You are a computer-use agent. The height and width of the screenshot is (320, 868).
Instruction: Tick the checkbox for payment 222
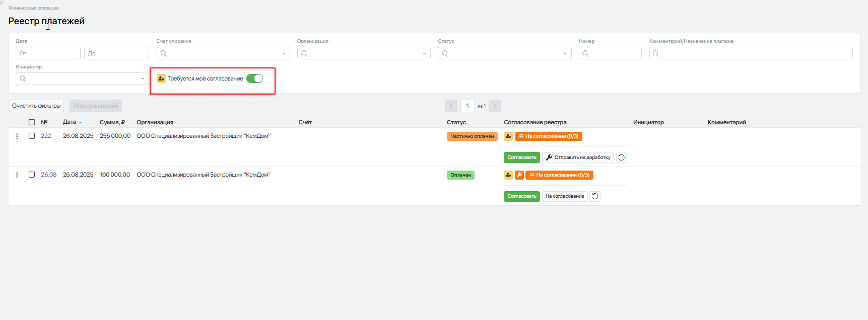[32, 136]
